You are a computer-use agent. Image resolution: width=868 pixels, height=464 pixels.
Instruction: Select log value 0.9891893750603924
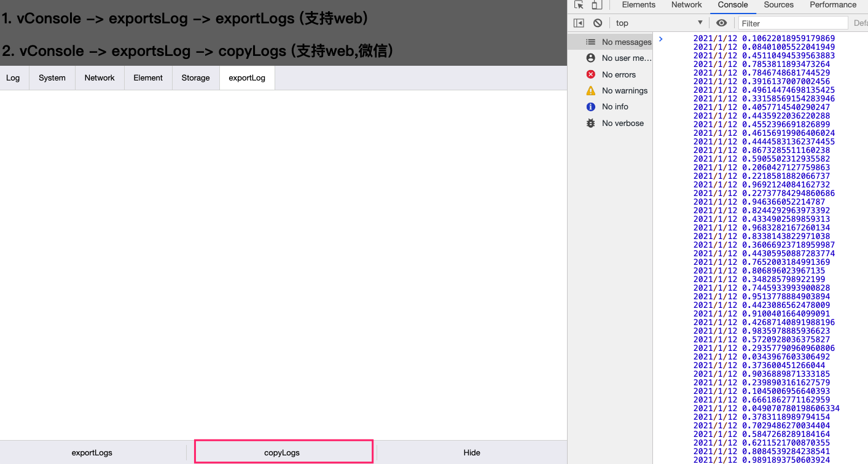tap(786, 460)
